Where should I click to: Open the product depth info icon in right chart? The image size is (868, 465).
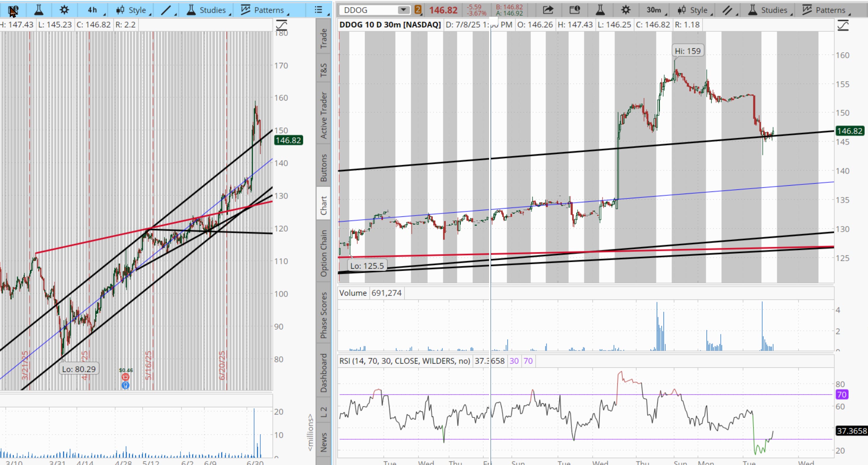(x=574, y=10)
